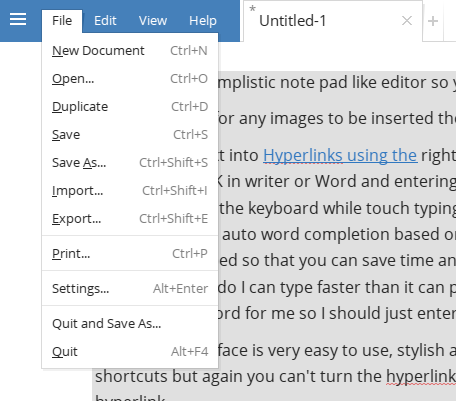Follow the 'Hyperlinks using the' link
Image resolution: width=456 pixels, height=401 pixels.
click(340, 156)
